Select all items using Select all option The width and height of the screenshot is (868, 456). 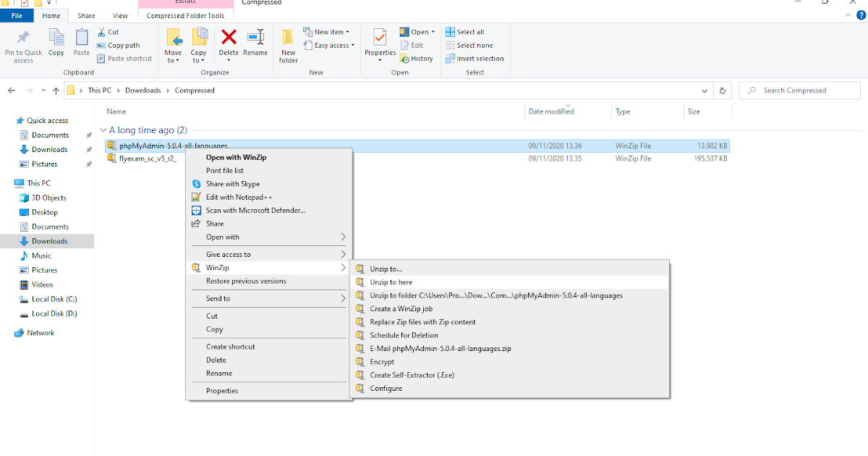(469, 31)
